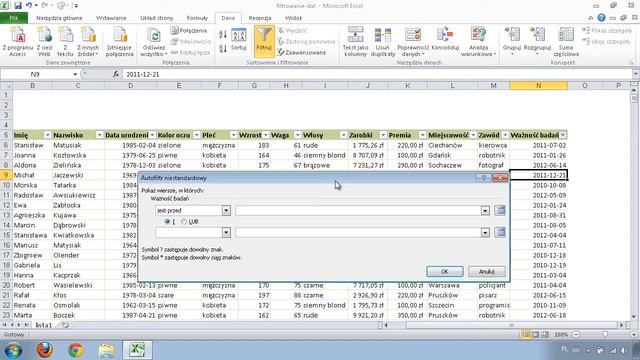Image resolution: width=640 pixels, height=360 pixels.
Task: Click second range selector icon in Autofiltr dialog
Action: (500, 232)
